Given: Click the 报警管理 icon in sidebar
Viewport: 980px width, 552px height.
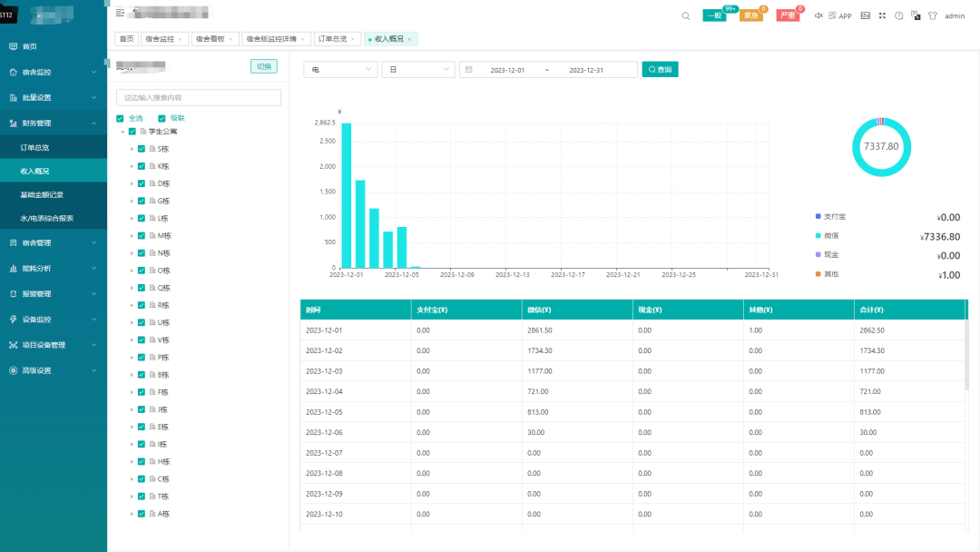Looking at the screenshot, I should (x=13, y=294).
